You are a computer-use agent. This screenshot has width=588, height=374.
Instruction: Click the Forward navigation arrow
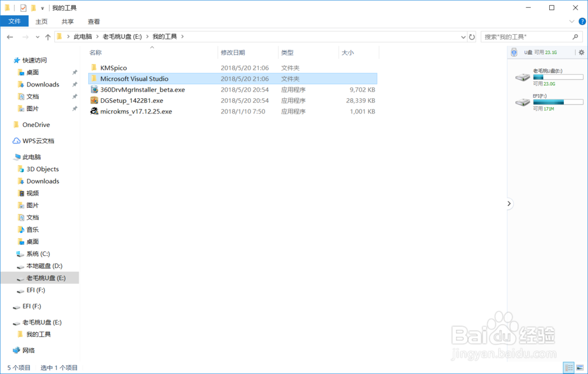25,37
